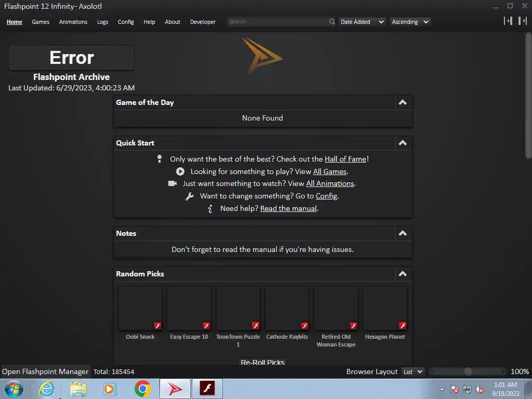Click the thumbnail zoom slider handle
This screenshot has width=532, height=399.
point(468,372)
